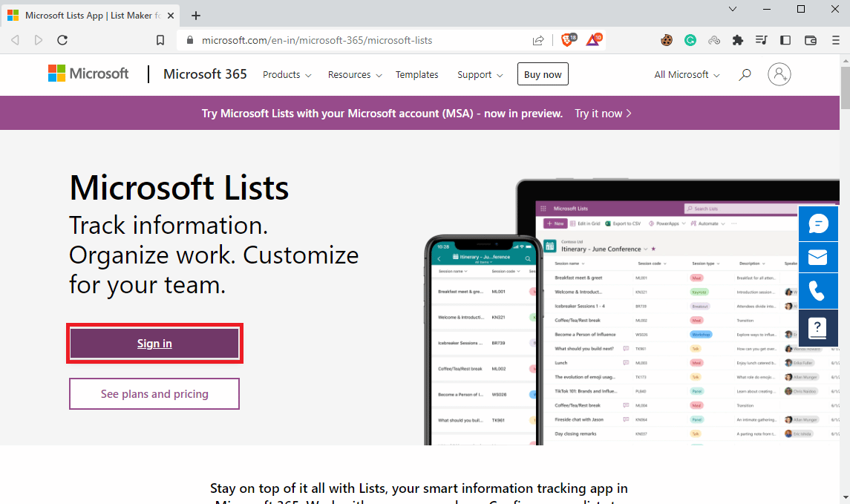Image resolution: width=850 pixels, height=504 pixels.
Task: Open a new browser tab with plus icon
Action: (196, 16)
